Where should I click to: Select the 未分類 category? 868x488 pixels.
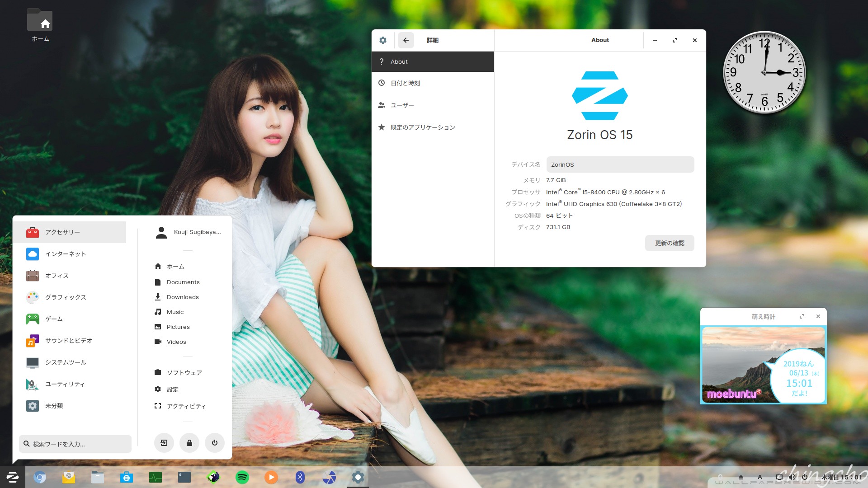click(x=70, y=406)
